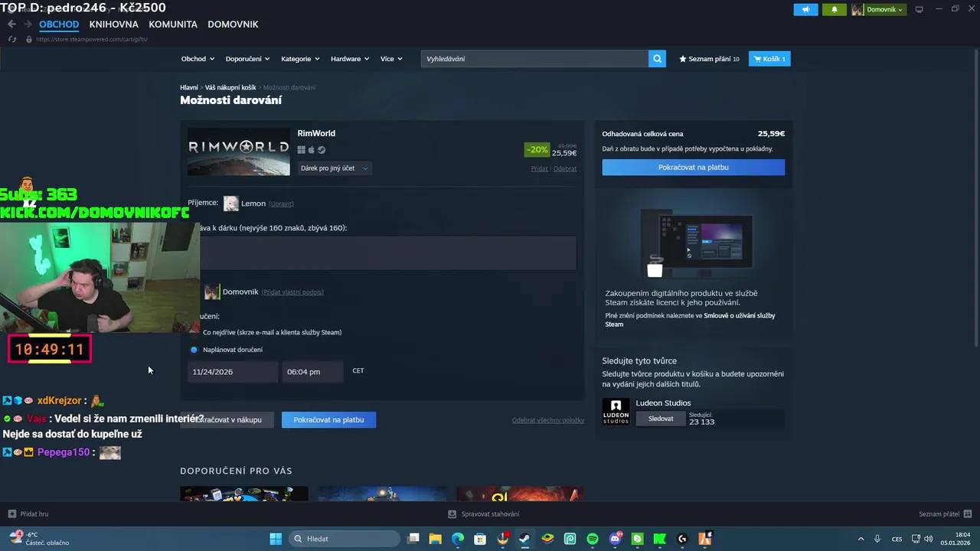Click Přidat hru in the bottom bar
Viewport: 980px width, 551px height.
pyautogui.click(x=28, y=514)
